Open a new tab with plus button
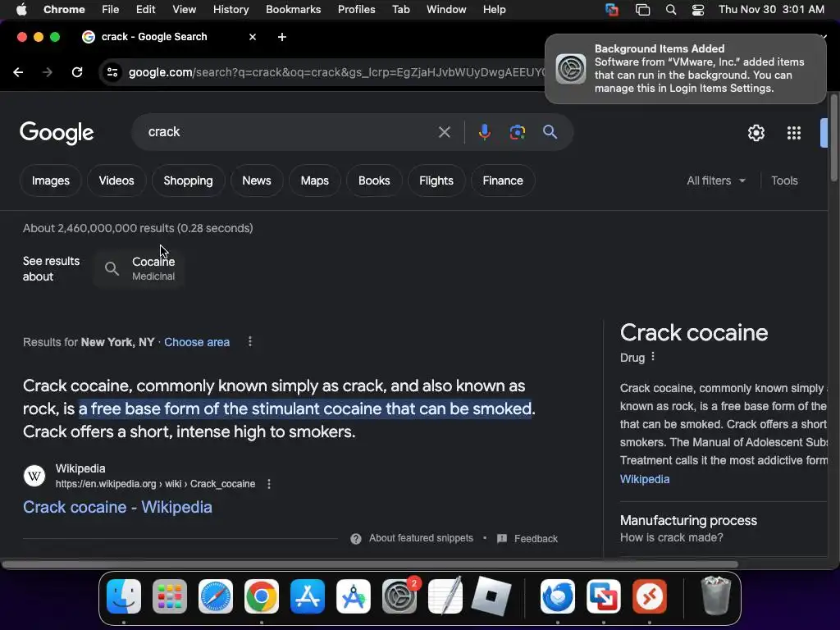 (282, 37)
